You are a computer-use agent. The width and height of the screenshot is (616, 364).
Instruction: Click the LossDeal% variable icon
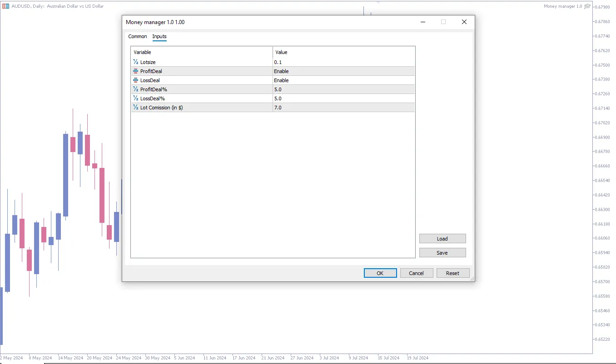click(x=135, y=98)
